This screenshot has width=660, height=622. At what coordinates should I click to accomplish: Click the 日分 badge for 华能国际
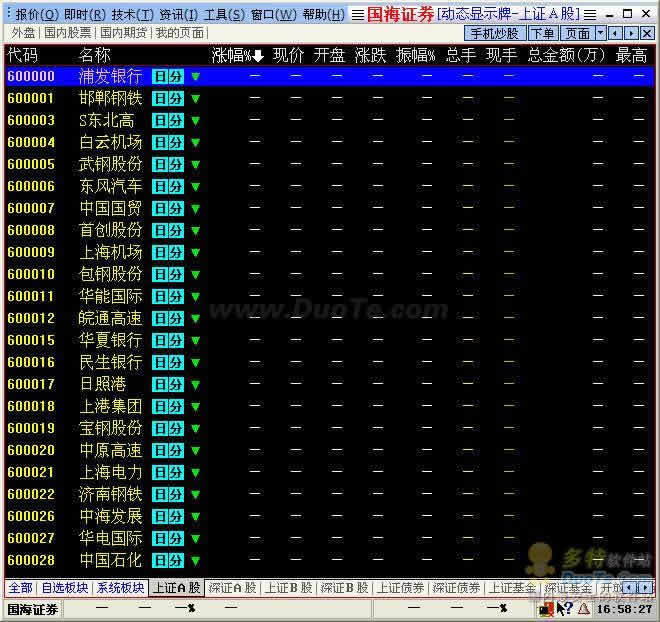pyautogui.click(x=168, y=296)
